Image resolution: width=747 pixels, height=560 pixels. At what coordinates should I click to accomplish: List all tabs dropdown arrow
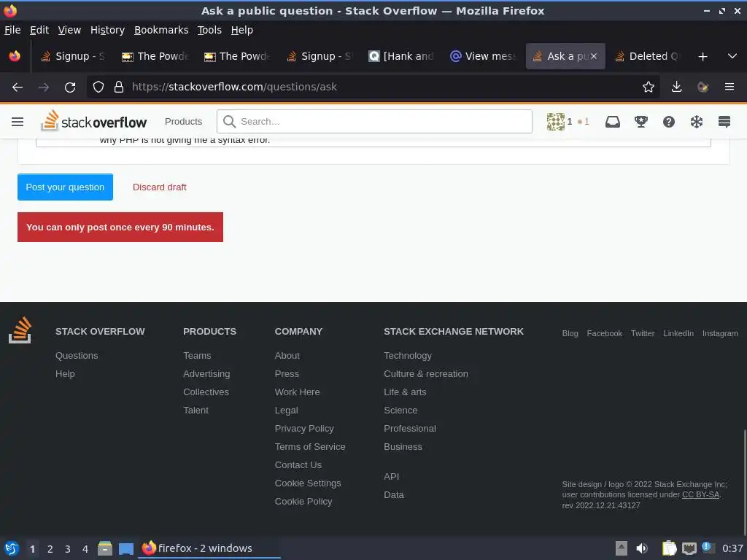(732, 56)
